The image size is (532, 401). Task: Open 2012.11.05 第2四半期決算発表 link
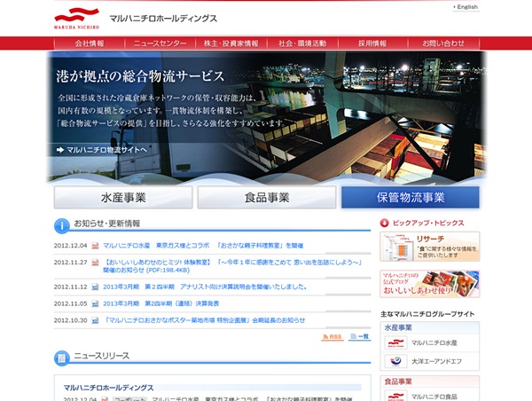click(x=161, y=303)
